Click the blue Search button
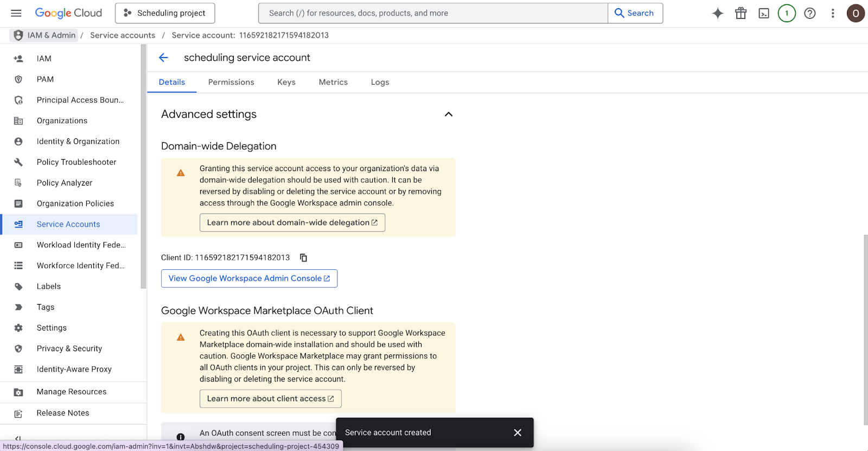The image size is (868, 451). tap(635, 13)
